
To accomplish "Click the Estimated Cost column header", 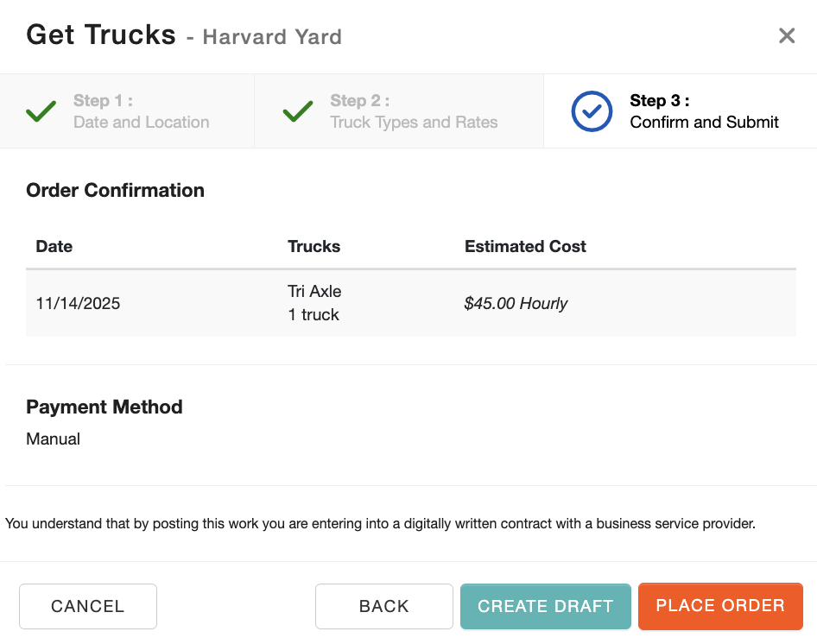I will tap(525, 246).
